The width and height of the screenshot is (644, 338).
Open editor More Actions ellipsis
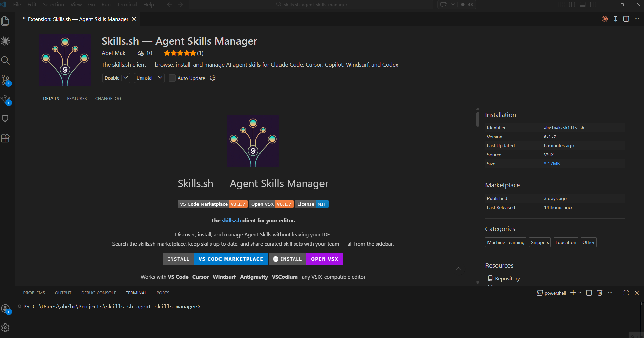pyautogui.click(x=637, y=19)
